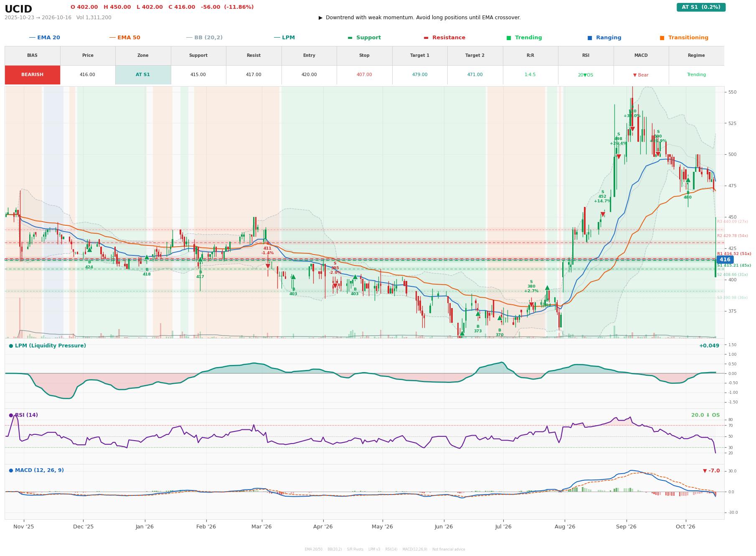Click the RSI table value 20 OS
756x556 pixels.
coord(586,75)
